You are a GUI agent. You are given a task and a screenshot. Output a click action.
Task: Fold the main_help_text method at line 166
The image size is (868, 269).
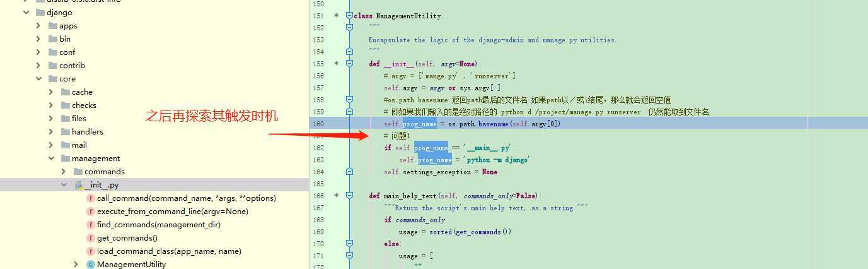coord(349,195)
